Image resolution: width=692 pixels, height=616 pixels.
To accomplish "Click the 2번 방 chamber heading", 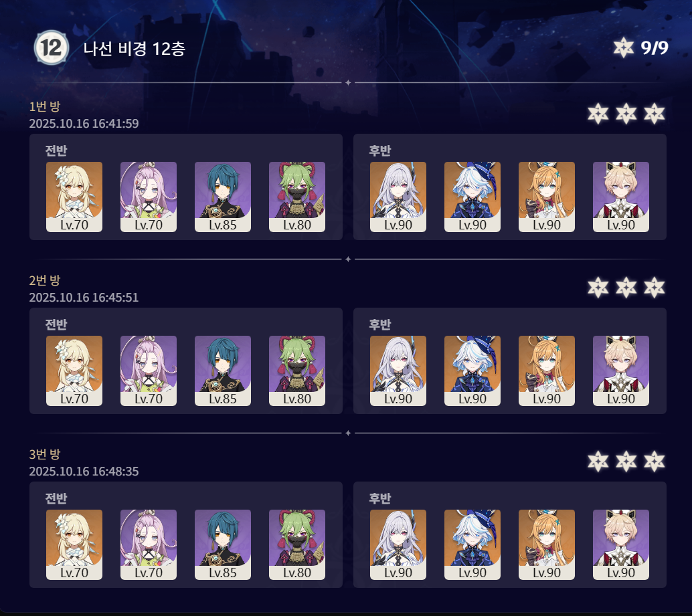I will [x=45, y=280].
